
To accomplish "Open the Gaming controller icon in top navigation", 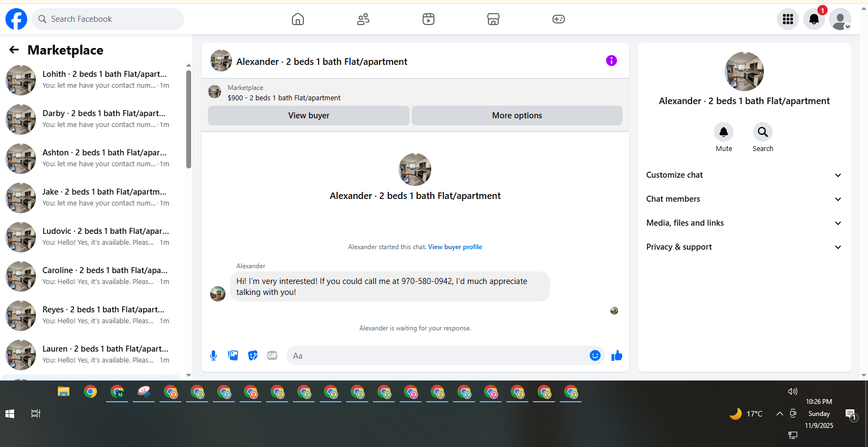I will pos(559,19).
